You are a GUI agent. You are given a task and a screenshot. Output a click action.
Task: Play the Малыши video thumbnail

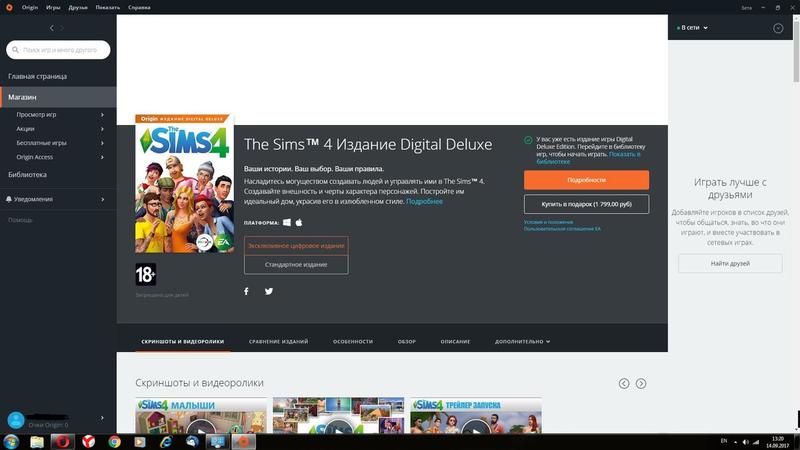point(201,416)
